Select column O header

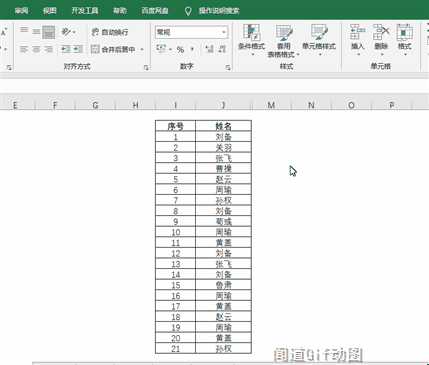coord(351,105)
